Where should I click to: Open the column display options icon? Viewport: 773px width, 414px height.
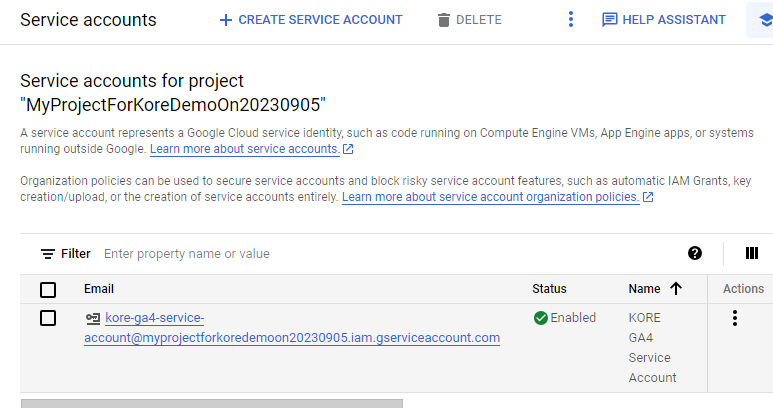[x=752, y=253]
